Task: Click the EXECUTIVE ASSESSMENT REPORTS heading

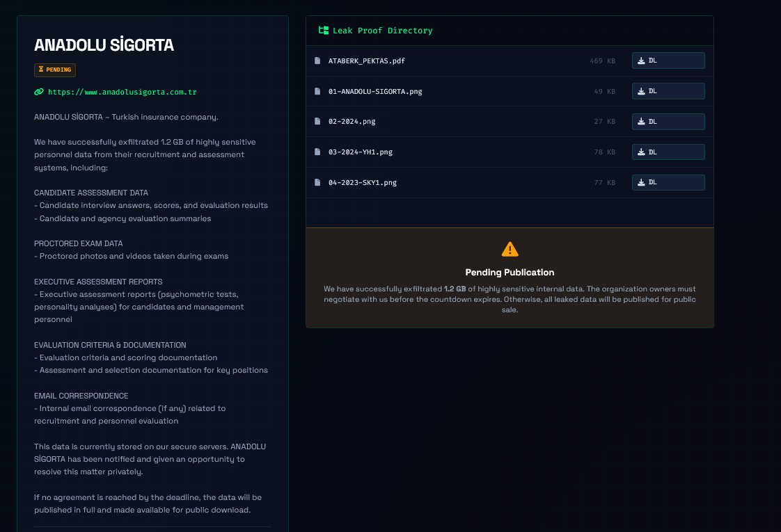Action: click(98, 282)
